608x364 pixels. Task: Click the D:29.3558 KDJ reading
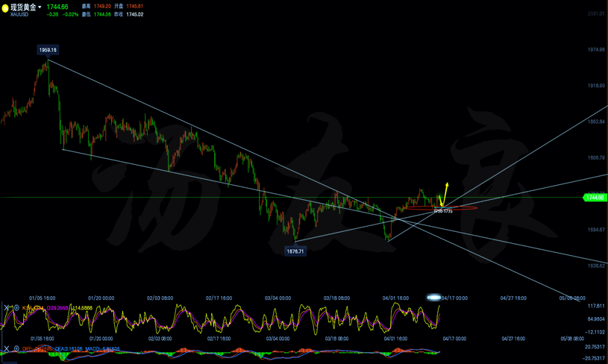(x=57, y=308)
